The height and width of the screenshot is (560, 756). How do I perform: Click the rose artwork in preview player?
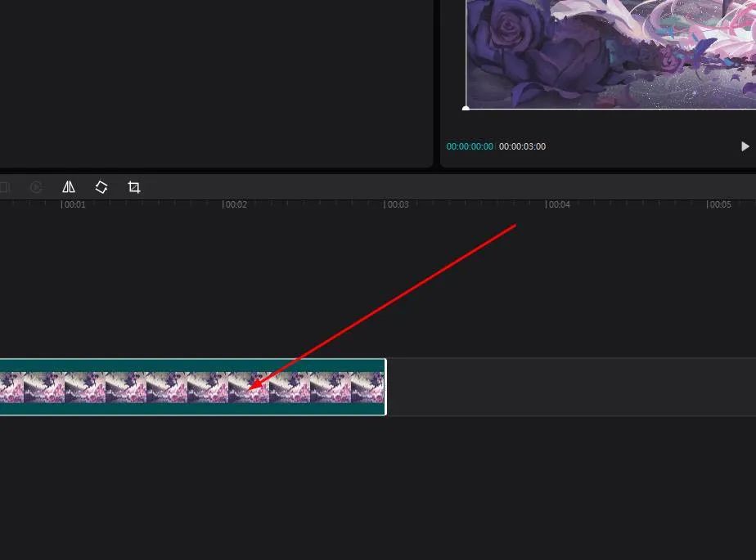click(x=611, y=54)
